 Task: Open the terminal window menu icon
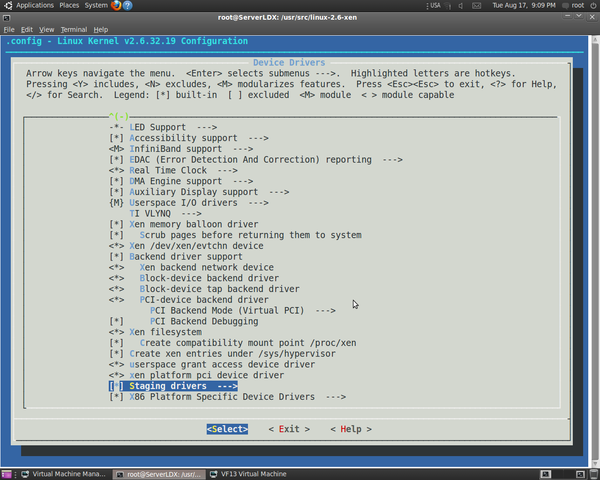pos(7,18)
